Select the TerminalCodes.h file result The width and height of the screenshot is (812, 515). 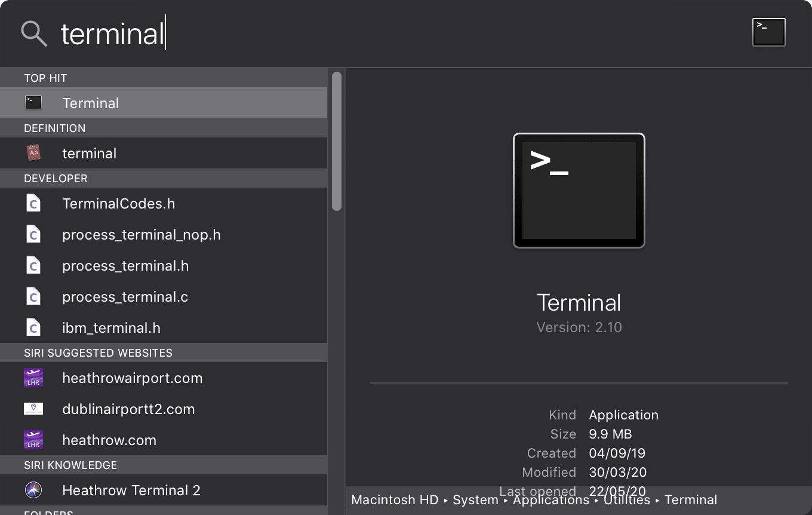(164, 203)
